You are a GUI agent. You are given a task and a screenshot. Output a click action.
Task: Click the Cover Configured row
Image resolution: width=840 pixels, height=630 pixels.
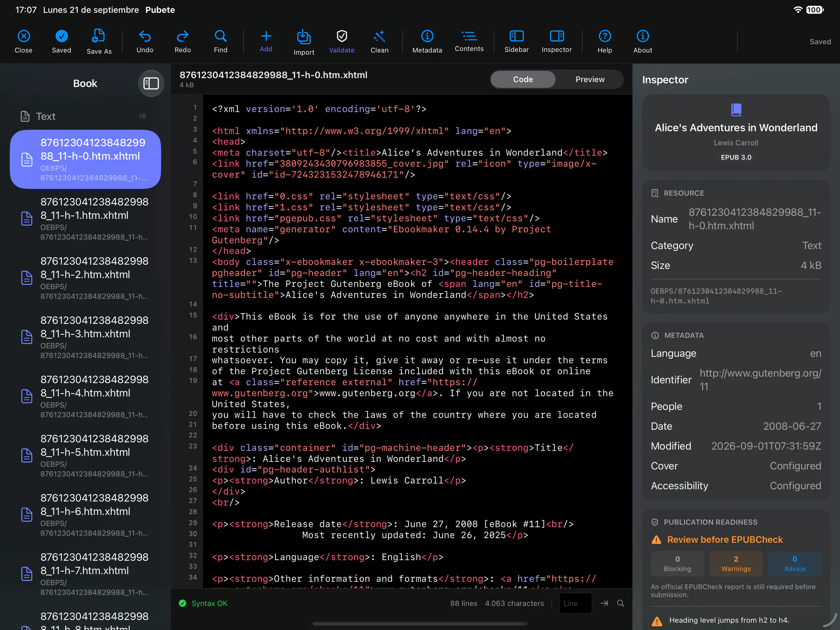(736, 465)
